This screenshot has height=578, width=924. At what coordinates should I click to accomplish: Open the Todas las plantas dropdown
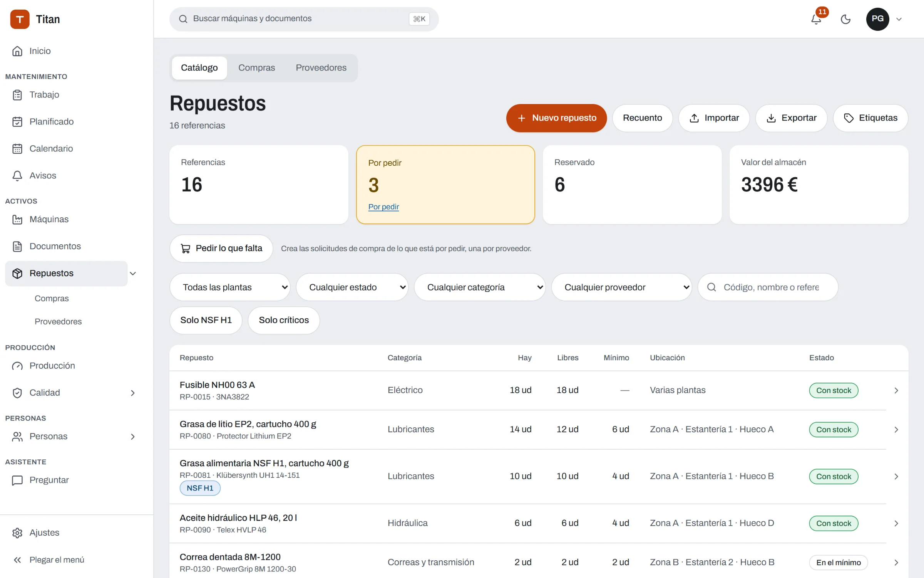click(x=230, y=287)
